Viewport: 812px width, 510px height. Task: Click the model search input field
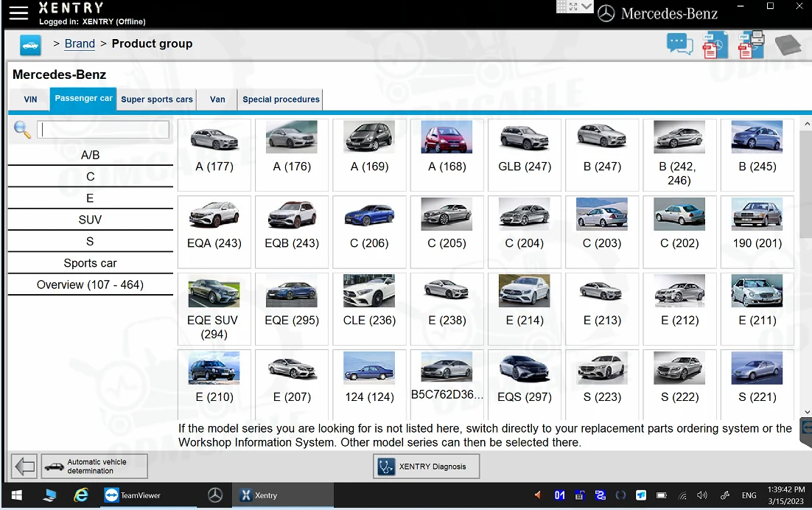pyautogui.click(x=103, y=130)
